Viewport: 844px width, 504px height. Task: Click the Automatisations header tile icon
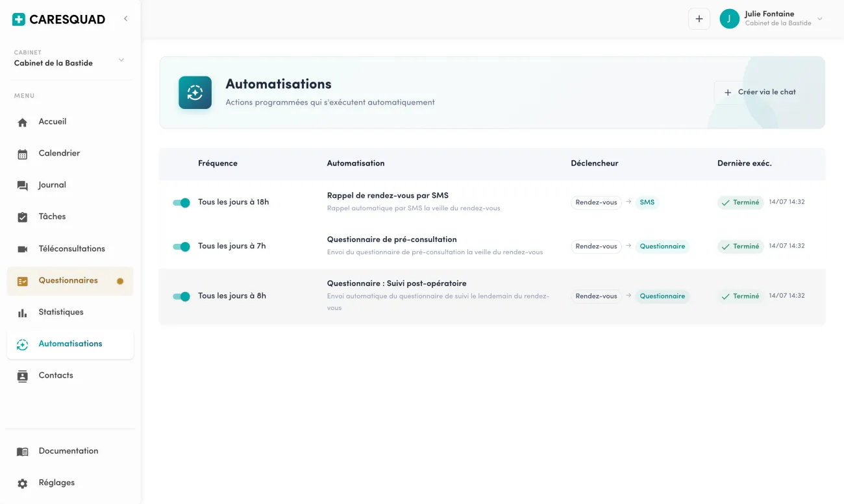coord(195,92)
